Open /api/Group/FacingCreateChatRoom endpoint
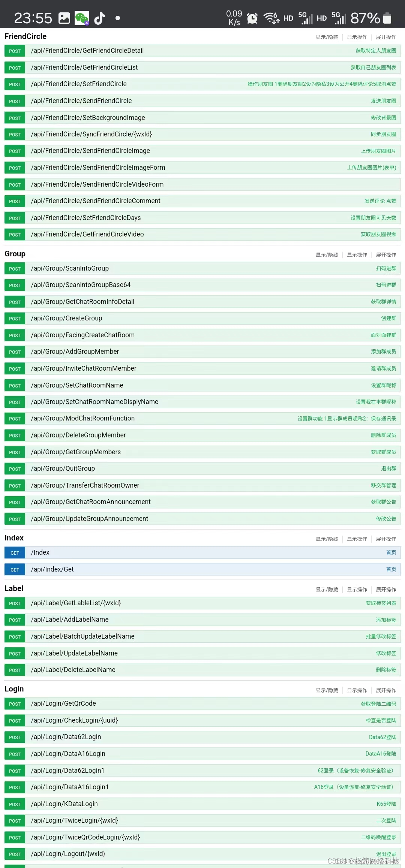The width and height of the screenshot is (405, 868). [202, 335]
